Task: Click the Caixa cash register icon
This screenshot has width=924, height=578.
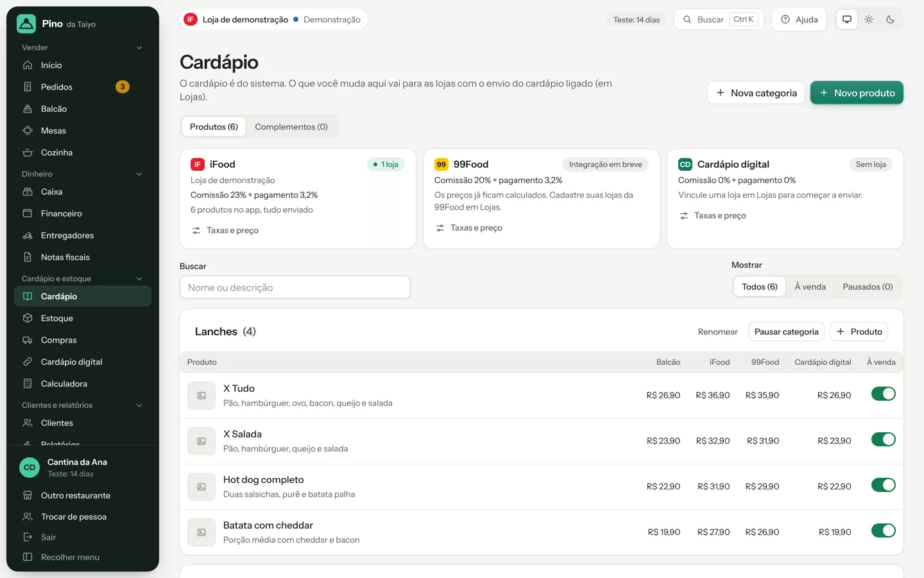Action: 28,191
